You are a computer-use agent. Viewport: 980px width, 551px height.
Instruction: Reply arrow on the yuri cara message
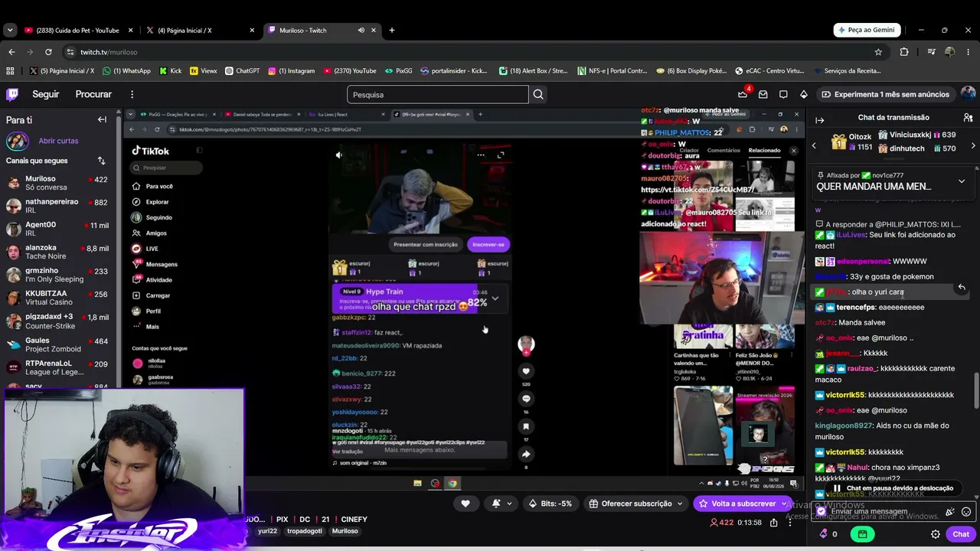point(962,287)
